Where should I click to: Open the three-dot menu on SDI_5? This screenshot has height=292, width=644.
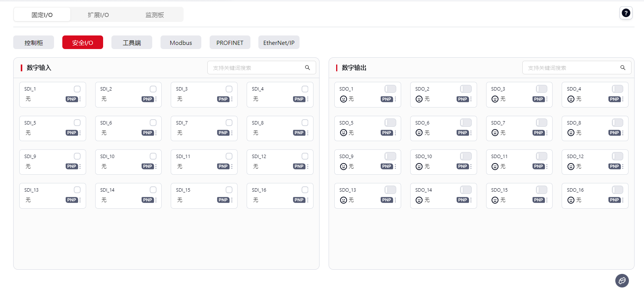click(x=80, y=133)
